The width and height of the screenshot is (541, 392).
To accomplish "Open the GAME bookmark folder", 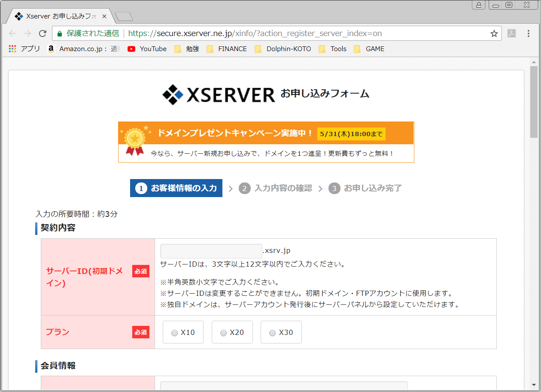I will (369, 49).
